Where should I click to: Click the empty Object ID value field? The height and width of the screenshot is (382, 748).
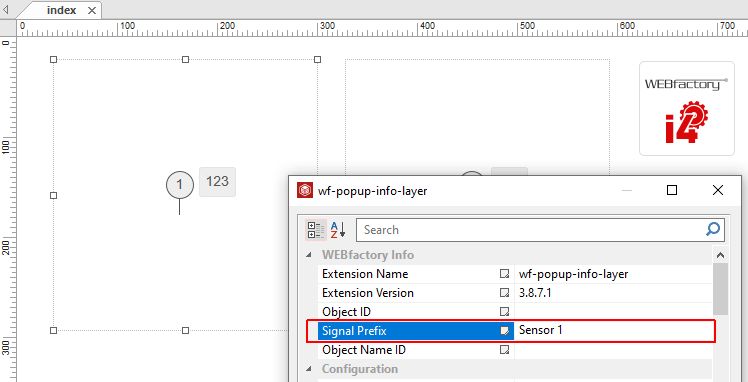[x=614, y=312]
